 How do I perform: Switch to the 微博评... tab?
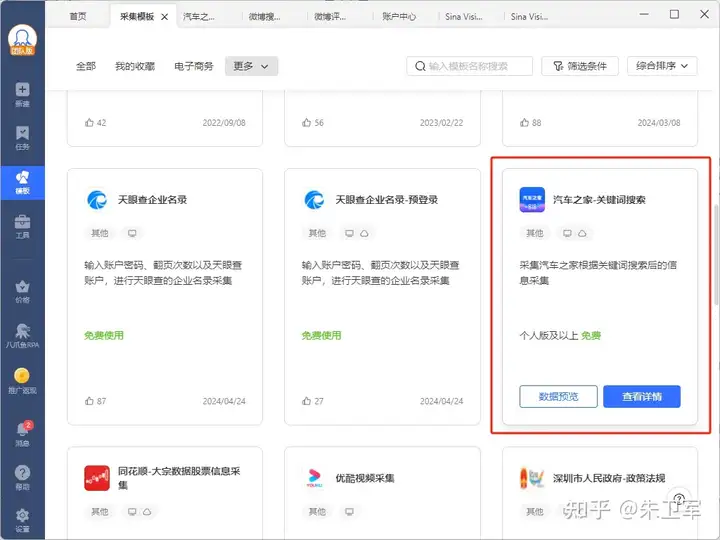coord(330,17)
